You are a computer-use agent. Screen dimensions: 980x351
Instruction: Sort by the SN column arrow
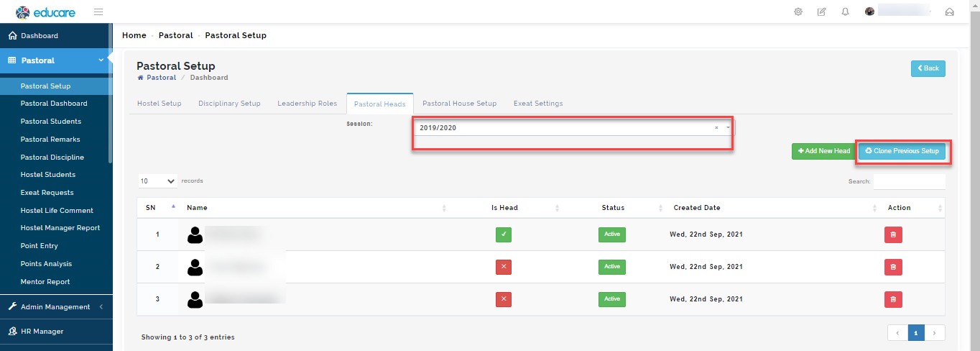(x=173, y=207)
